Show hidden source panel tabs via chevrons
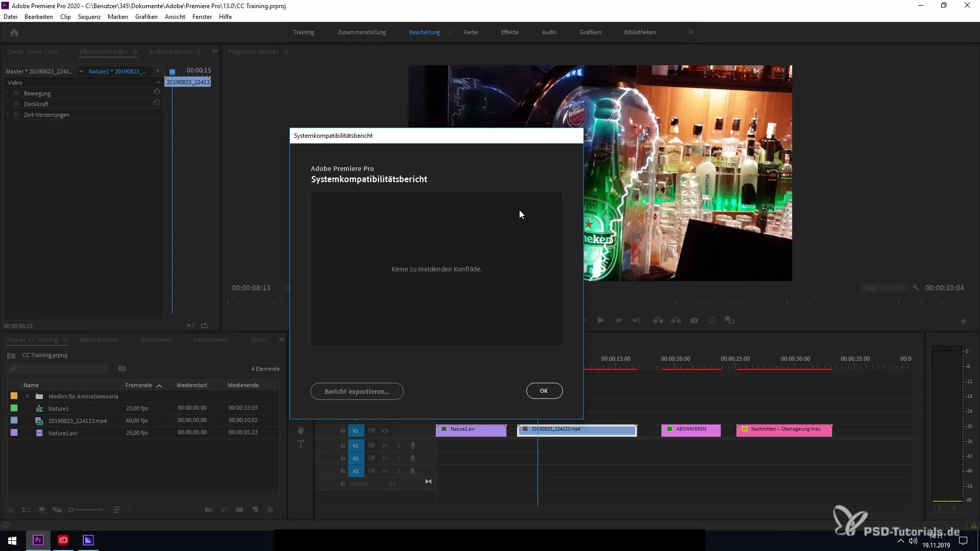Screen dimensions: 980x551 [215, 51]
